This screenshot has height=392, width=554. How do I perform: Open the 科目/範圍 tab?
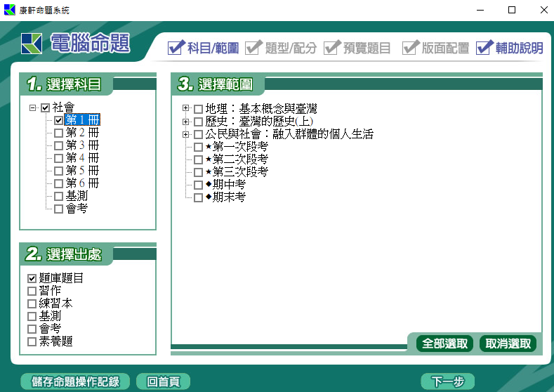204,48
